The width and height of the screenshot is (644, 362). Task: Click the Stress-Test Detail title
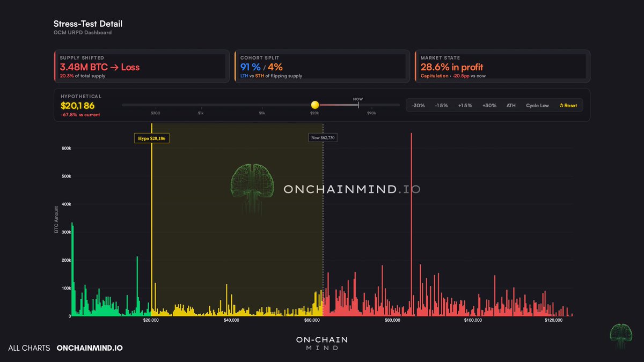(88, 24)
